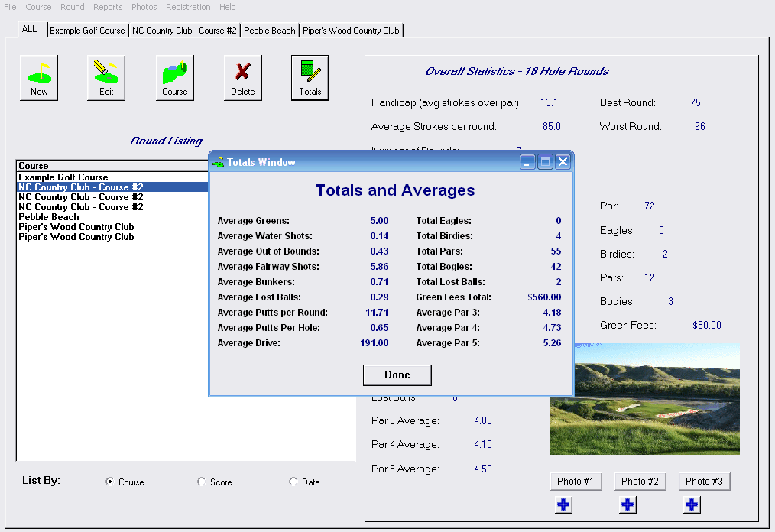This screenshot has width=775, height=532.
Task: Open the Course icon on the toolbar
Action: click(174, 76)
